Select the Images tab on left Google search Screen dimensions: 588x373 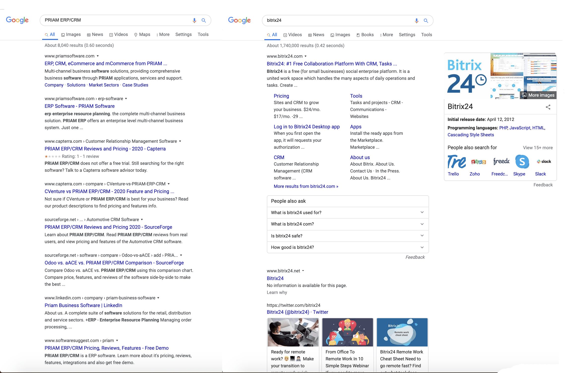pos(71,34)
